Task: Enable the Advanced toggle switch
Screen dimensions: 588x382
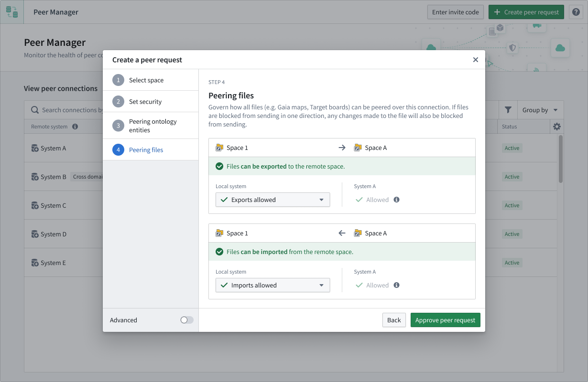Action: click(186, 320)
